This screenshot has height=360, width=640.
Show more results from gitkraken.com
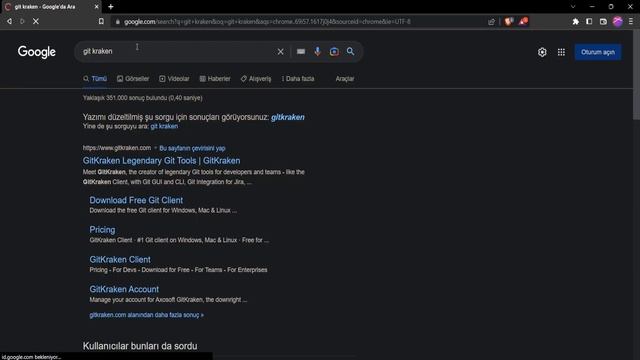click(147, 315)
